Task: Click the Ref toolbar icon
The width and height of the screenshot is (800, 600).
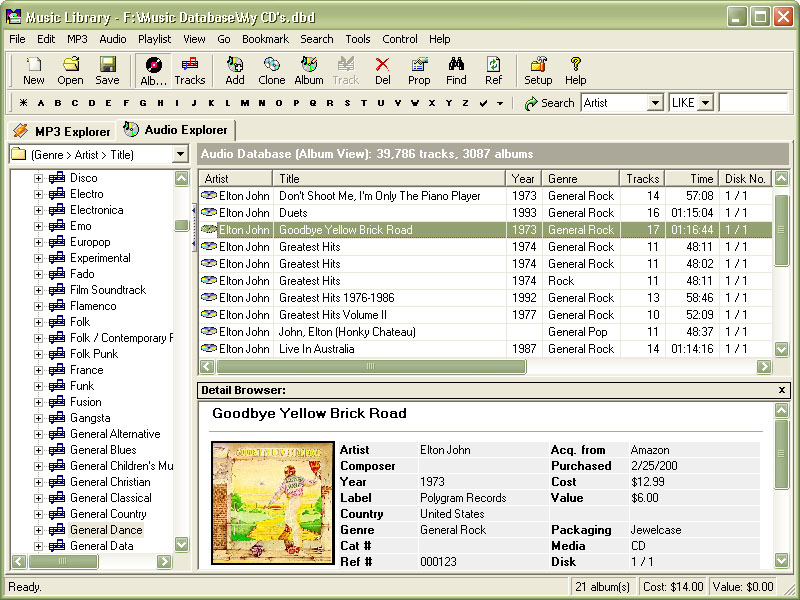Action: [x=493, y=70]
